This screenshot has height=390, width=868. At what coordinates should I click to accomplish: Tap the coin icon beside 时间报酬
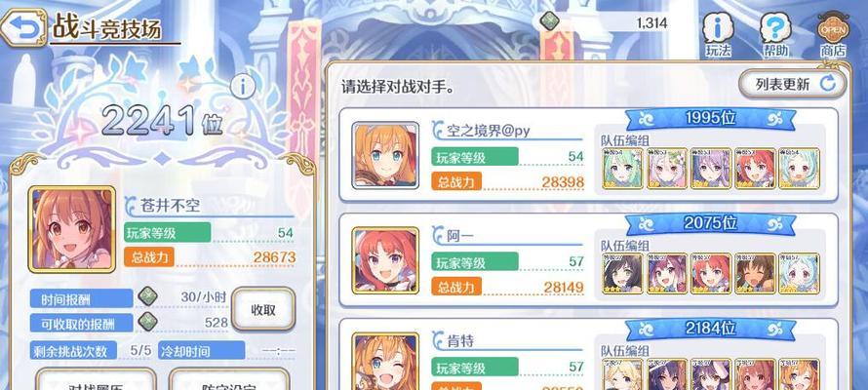[147, 296]
